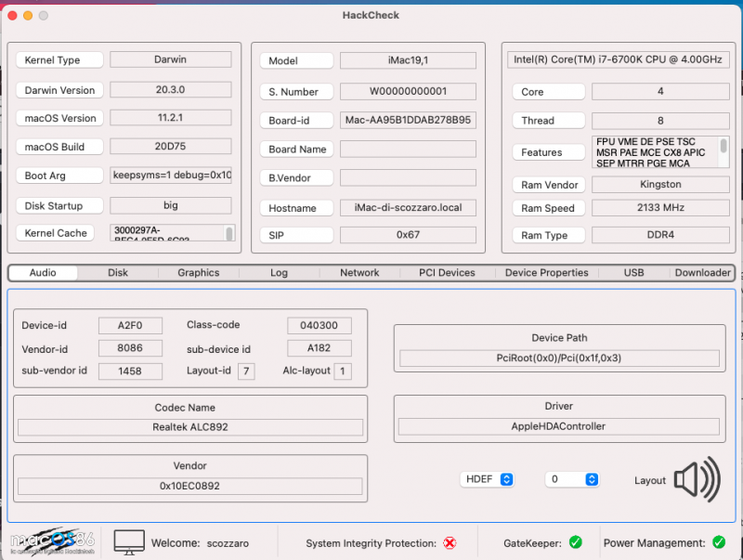Viewport: 743px width, 560px height.
Task: Switch to the USB tab
Action: pos(634,273)
